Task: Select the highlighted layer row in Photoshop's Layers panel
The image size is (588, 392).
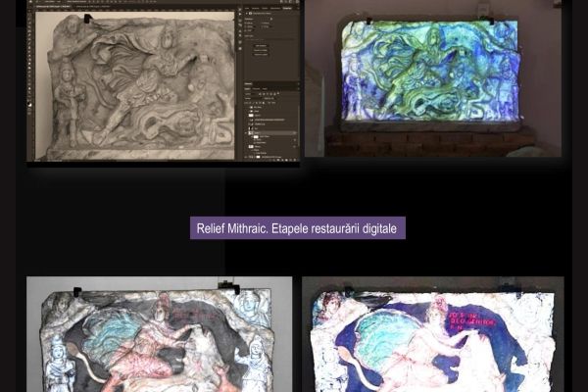Action: point(271,133)
